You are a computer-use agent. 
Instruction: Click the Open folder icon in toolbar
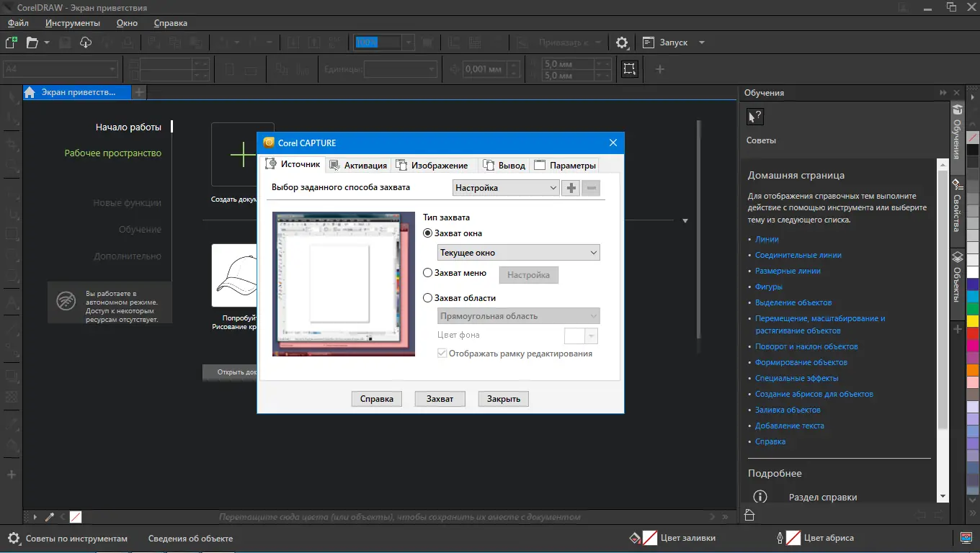[32, 42]
